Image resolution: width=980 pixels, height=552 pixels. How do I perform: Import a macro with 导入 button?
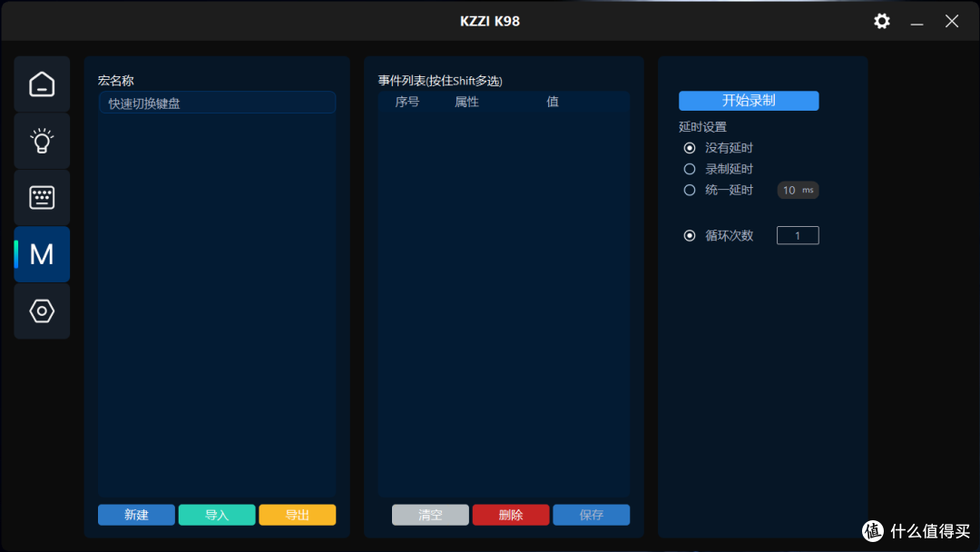(x=217, y=515)
